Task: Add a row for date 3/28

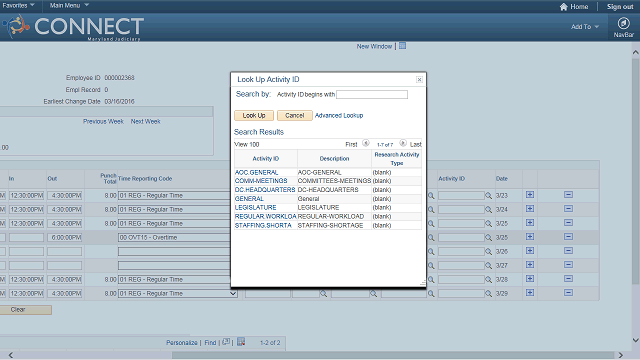Action: 530,279
